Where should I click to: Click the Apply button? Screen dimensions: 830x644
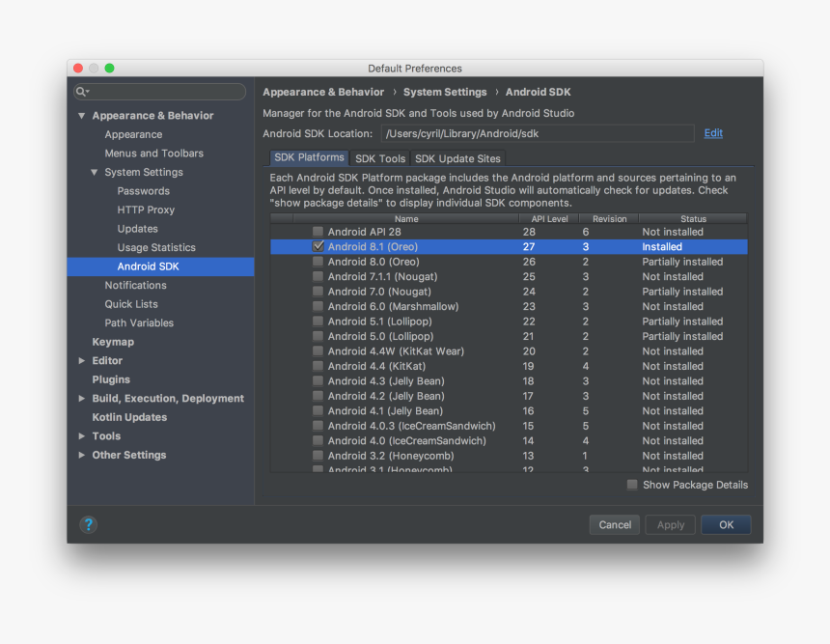pyautogui.click(x=670, y=525)
